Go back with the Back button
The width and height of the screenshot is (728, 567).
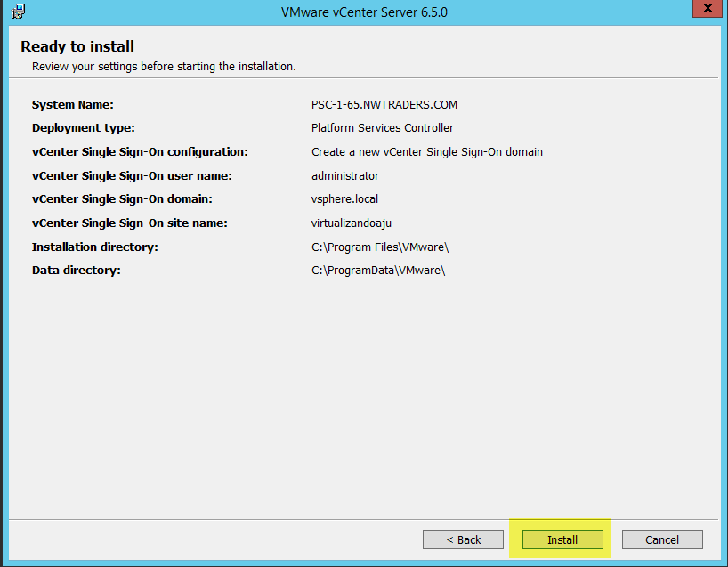coord(463,539)
